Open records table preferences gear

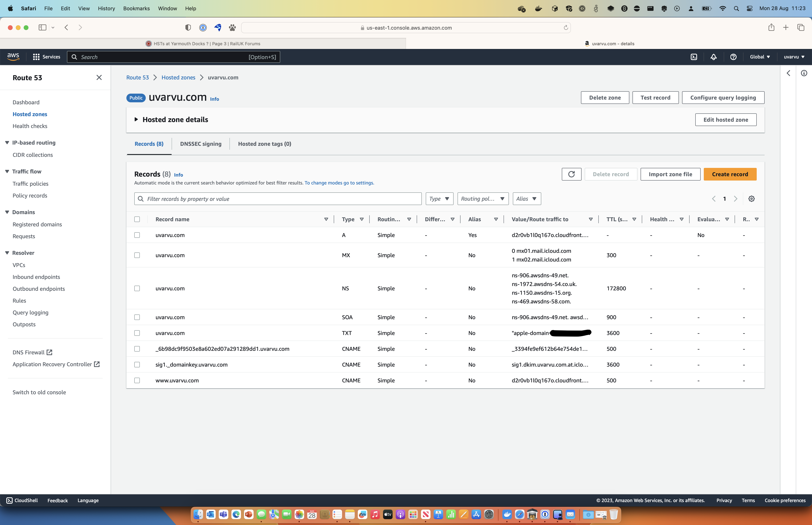click(x=751, y=199)
